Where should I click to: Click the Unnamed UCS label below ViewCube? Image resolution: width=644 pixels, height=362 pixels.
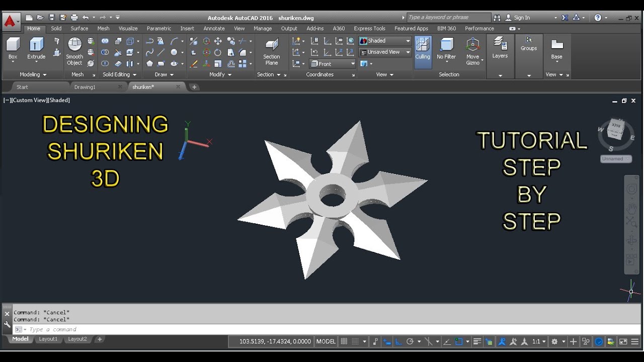coord(615,159)
